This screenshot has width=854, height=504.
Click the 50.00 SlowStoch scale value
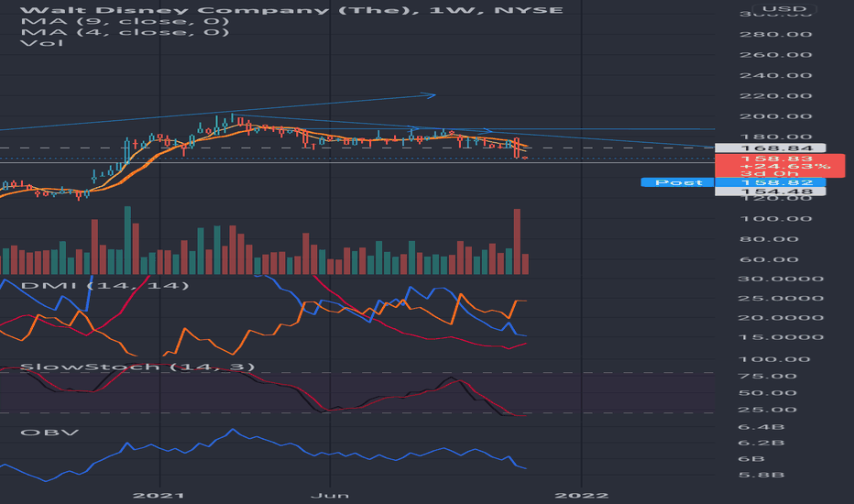point(767,393)
